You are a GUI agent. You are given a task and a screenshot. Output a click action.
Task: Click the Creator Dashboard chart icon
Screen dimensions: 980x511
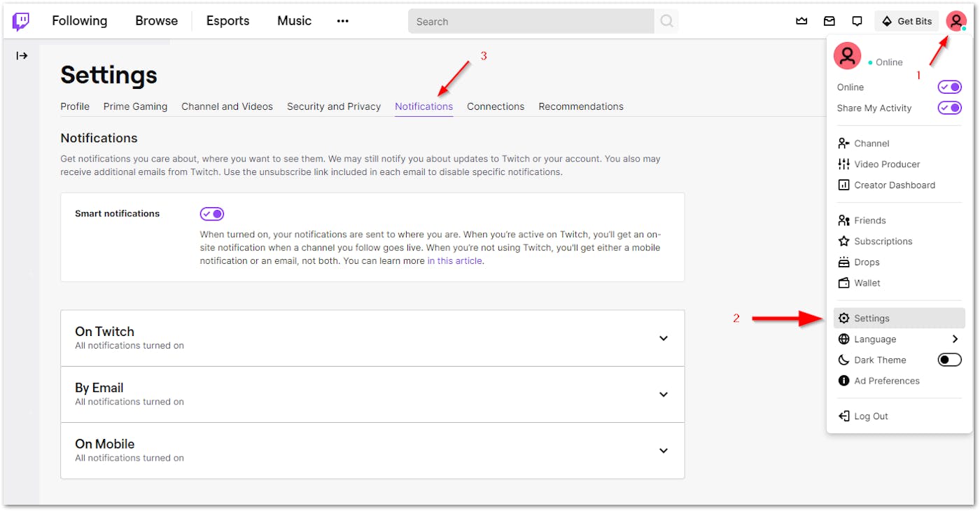coord(843,185)
